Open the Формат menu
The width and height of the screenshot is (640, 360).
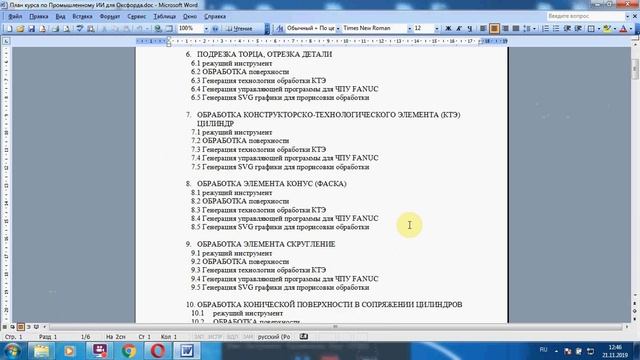pyautogui.click(x=110, y=17)
